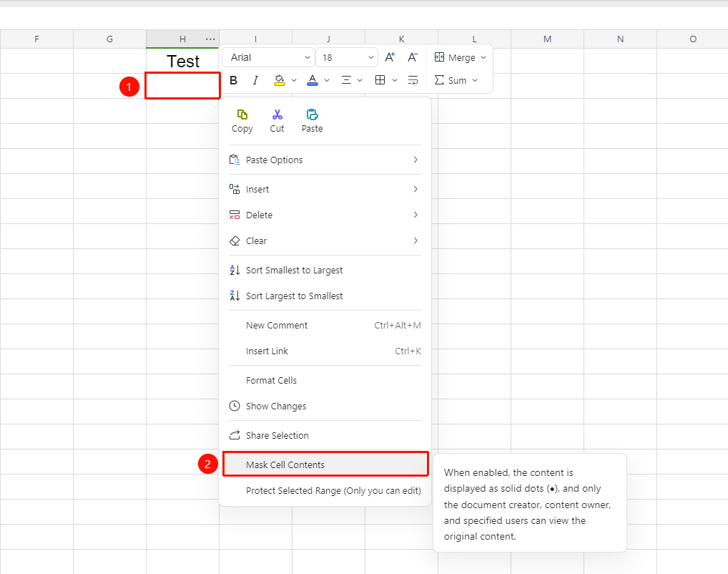This screenshot has height=574, width=728.
Task: Click the decrease font size icon
Action: click(413, 57)
